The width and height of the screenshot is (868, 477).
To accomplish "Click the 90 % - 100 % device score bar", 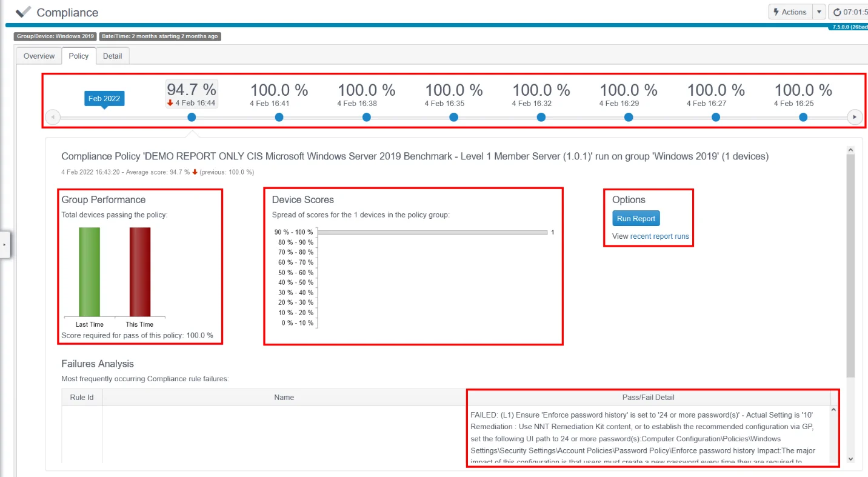I will tap(433, 232).
